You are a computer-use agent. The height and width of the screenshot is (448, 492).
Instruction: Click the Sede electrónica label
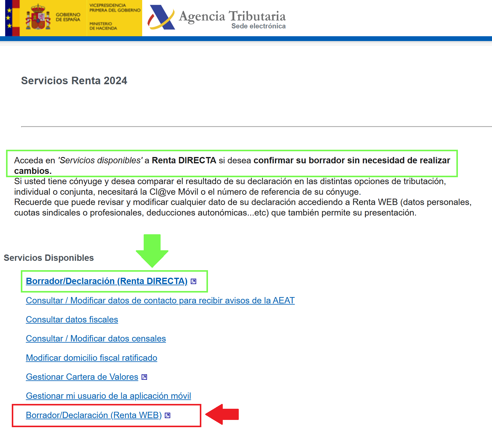click(258, 26)
